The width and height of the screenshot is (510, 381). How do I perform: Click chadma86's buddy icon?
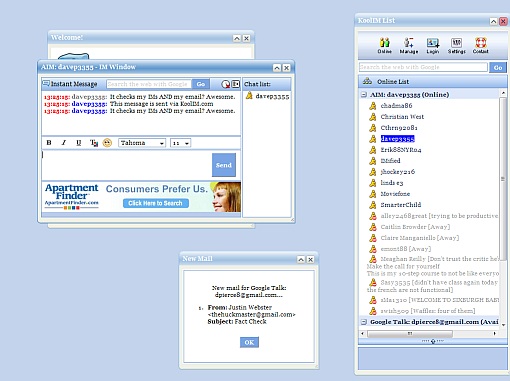(x=373, y=106)
